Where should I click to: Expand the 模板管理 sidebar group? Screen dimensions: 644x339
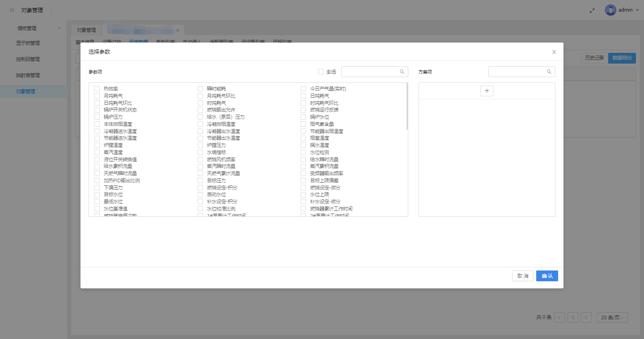(59, 28)
